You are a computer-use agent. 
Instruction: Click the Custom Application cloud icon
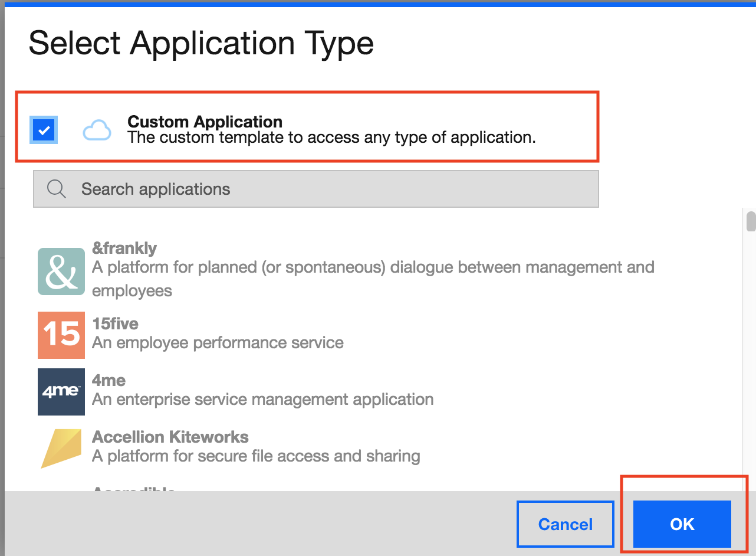click(x=97, y=130)
